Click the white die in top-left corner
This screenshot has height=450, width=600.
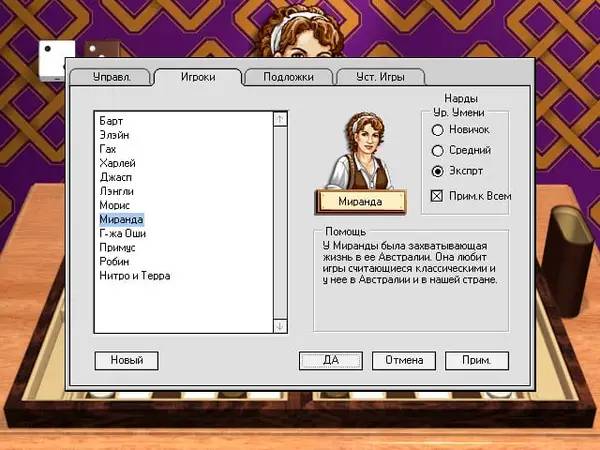pos(50,60)
